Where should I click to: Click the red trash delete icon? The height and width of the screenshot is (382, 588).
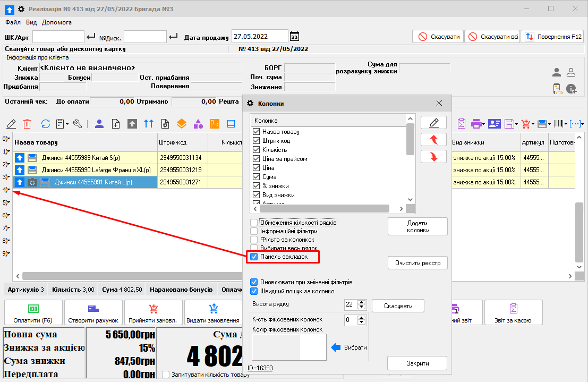[27, 124]
